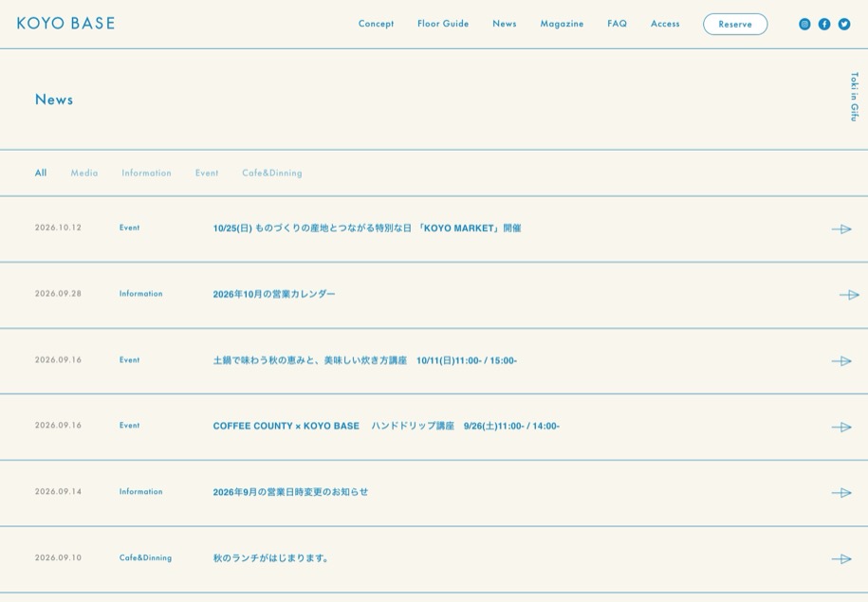This screenshot has height=602, width=868.
Task: Open FAQ in the top navigation
Action: [x=618, y=24]
